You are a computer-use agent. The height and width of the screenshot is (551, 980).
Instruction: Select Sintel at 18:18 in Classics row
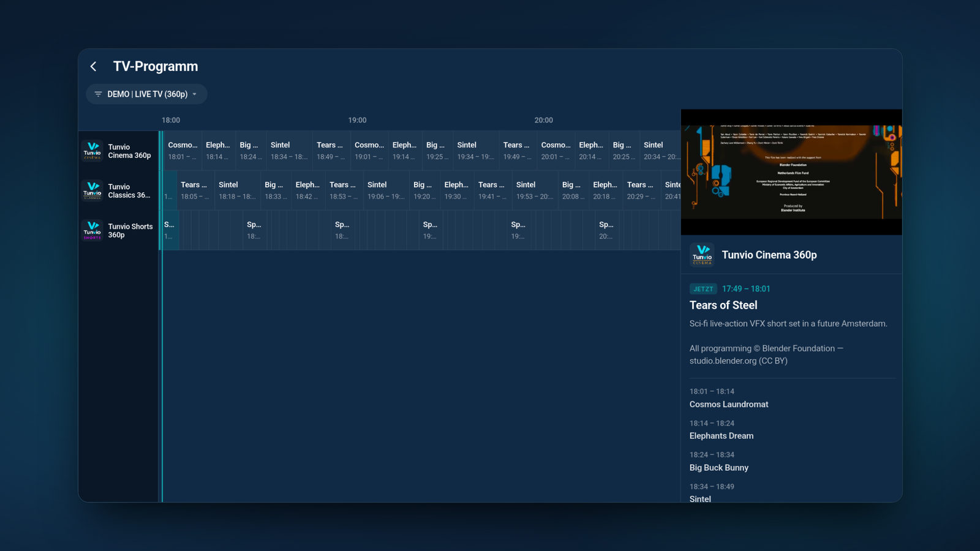coord(238,190)
